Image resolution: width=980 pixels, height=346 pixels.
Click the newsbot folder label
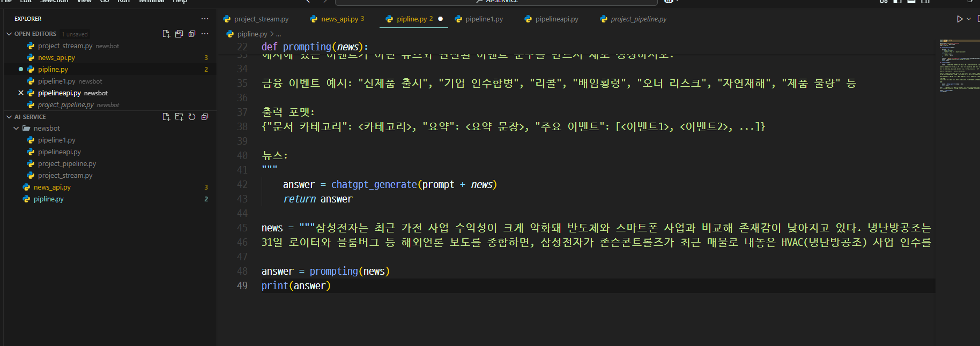(47, 129)
